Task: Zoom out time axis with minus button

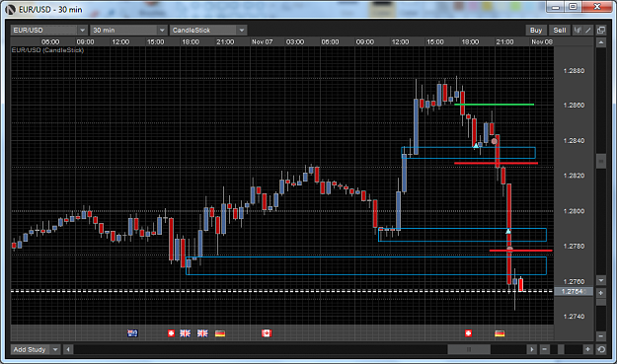Action: pyautogui.click(x=545, y=349)
